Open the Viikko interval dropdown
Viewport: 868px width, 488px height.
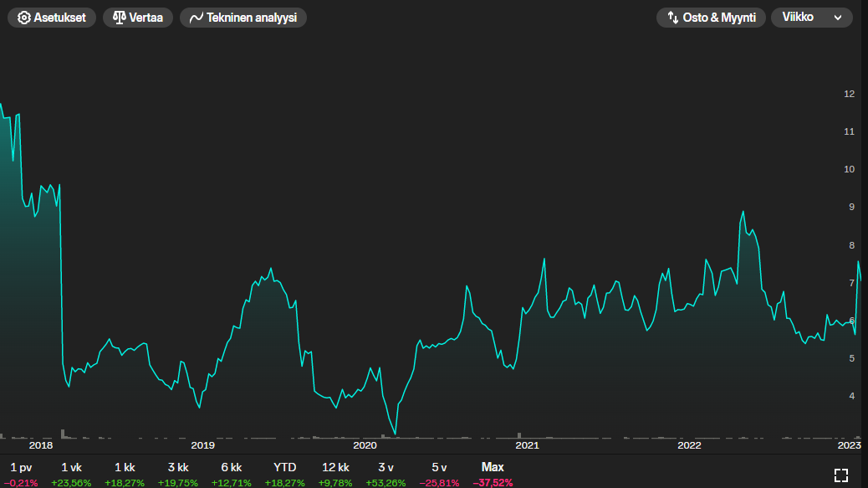pyautogui.click(x=811, y=18)
